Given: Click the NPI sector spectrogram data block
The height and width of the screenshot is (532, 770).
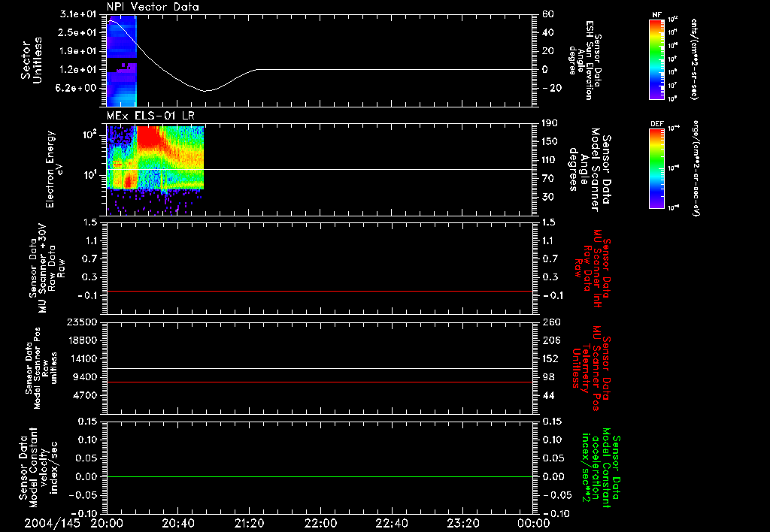Looking at the screenshot, I should 121,60.
